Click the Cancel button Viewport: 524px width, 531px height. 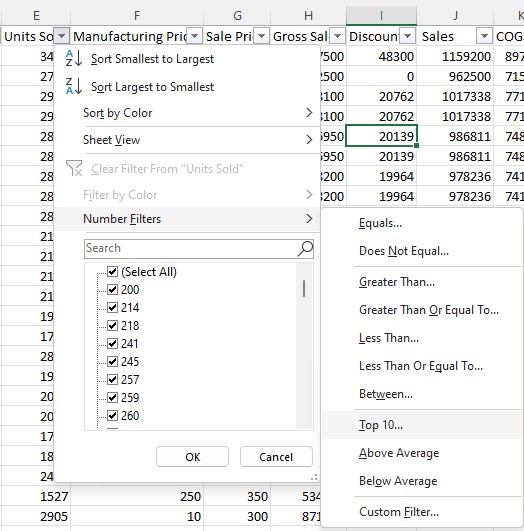coord(276,457)
